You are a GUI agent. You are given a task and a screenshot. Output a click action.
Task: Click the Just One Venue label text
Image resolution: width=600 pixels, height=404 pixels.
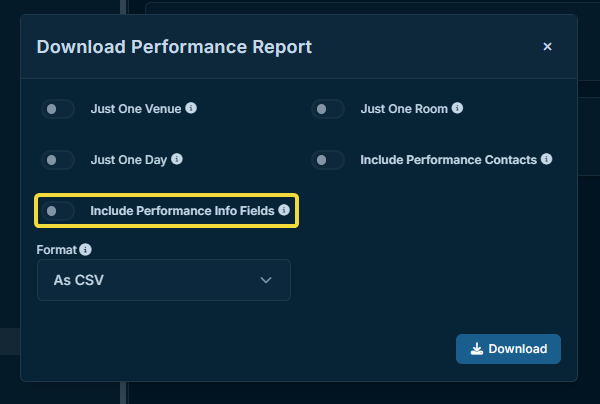click(x=136, y=109)
